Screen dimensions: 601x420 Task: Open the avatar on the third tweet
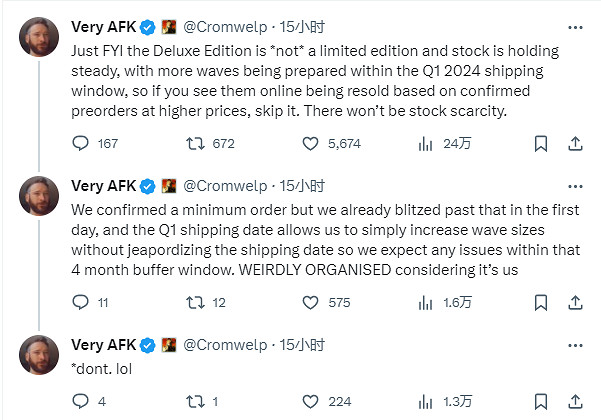(39, 355)
